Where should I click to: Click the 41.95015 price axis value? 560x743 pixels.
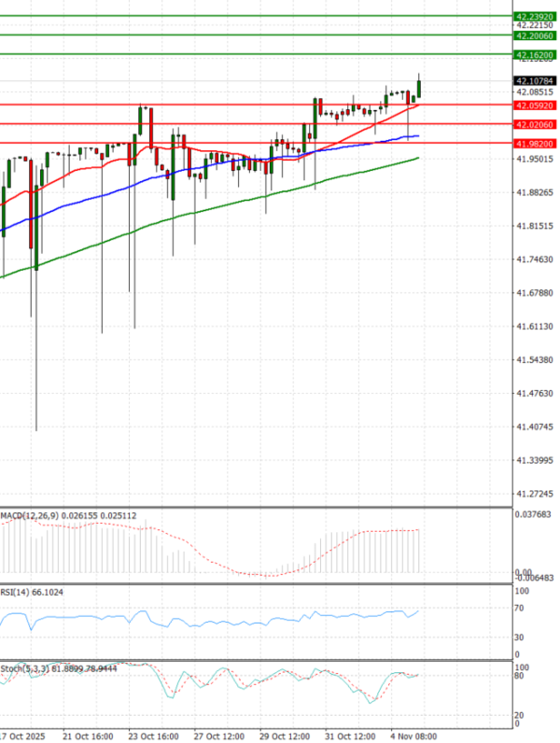click(x=535, y=160)
